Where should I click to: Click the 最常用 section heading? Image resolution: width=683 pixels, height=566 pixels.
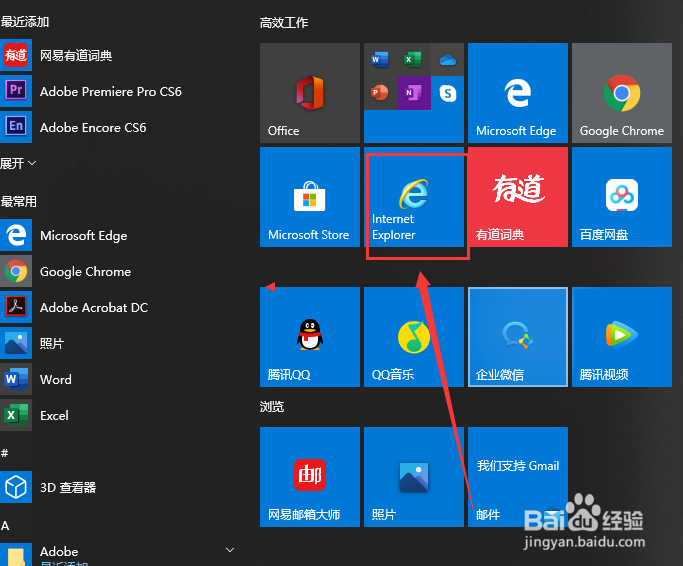point(18,201)
